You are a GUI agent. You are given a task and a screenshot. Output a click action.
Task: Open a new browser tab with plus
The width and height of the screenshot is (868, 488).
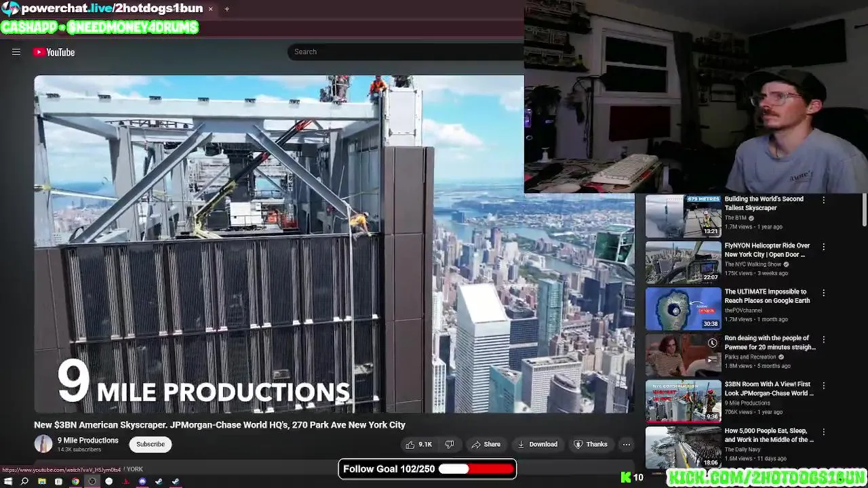click(226, 9)
